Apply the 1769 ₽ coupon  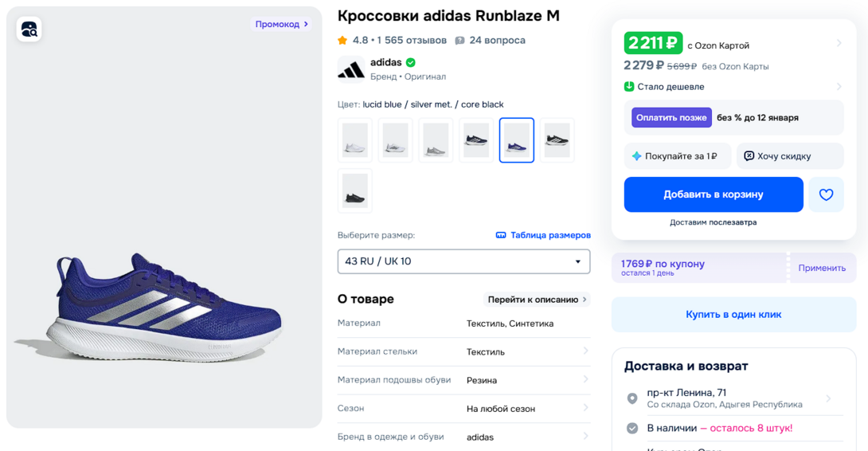click(x=822, y=268)
